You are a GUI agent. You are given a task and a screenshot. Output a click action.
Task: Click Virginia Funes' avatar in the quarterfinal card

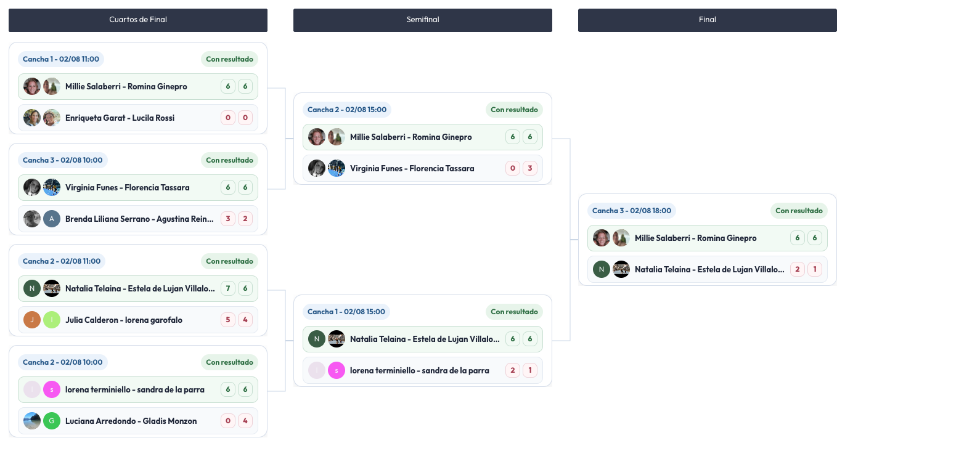(32, 187)
